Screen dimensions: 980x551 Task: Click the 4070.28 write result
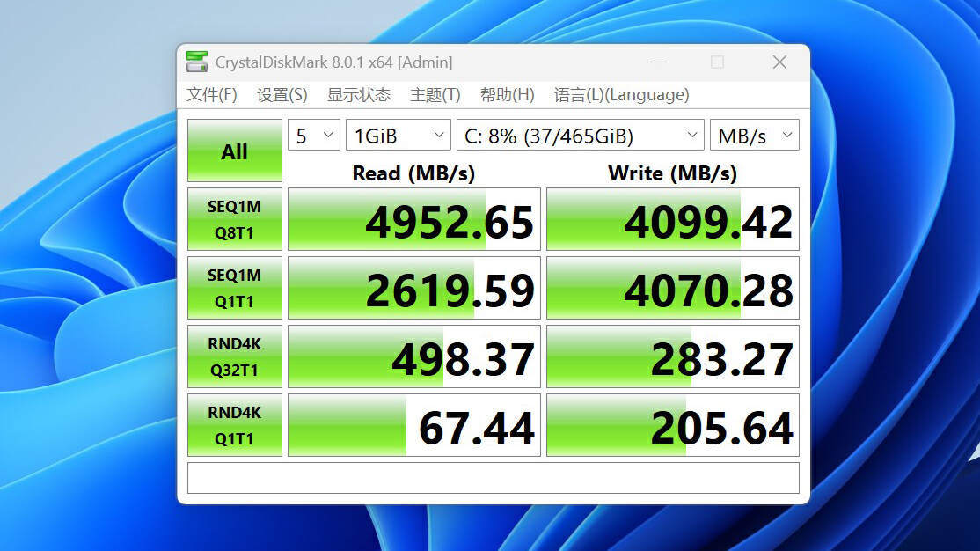[x=672, y=288]
